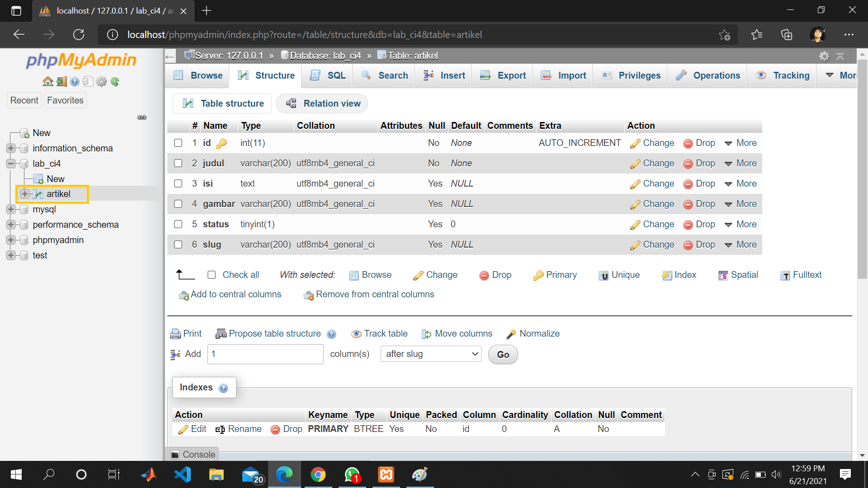Expand the mysql database in sidebar
This screenshot has height=488, width=868.
pos(11,209)
